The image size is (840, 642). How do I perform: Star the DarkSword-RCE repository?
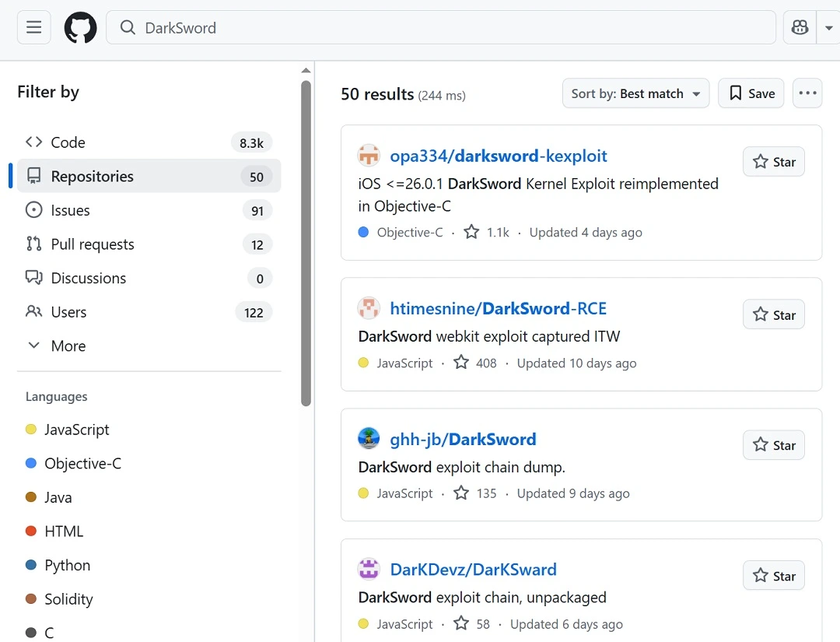[x=773, y=314]
